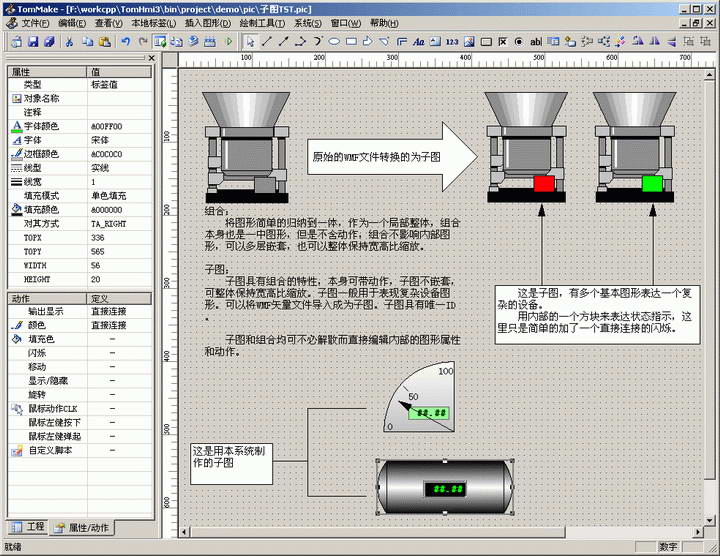Save the current picture file
Viewport: 720px width, 556px height.
click(x=33, y=42)
